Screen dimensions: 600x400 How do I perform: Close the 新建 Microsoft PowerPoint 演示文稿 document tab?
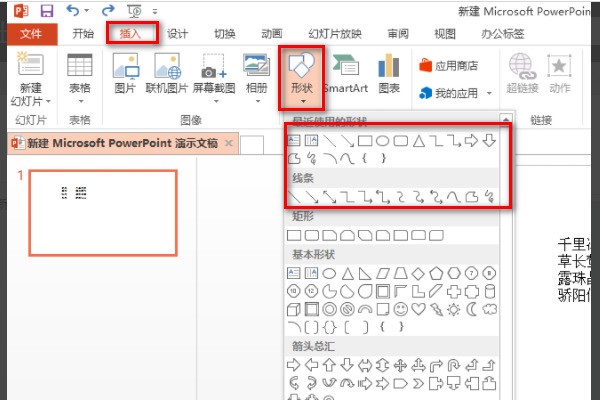[229, 143]
